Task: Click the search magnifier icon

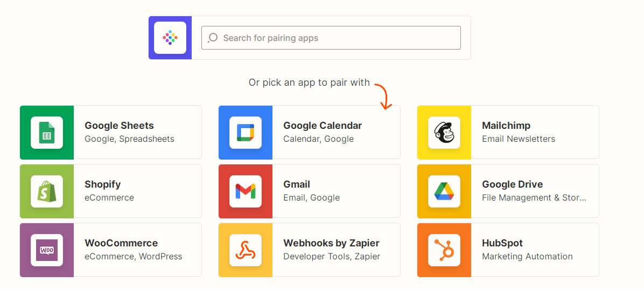Action: click(x=213, y=38)
